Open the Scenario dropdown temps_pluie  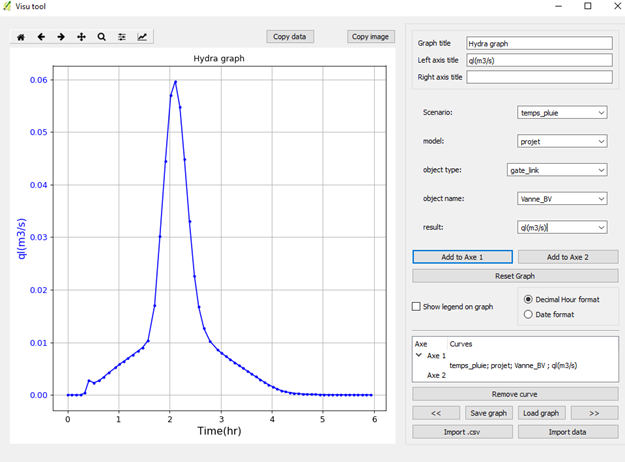pyautogui.click(x=562, y=113)
